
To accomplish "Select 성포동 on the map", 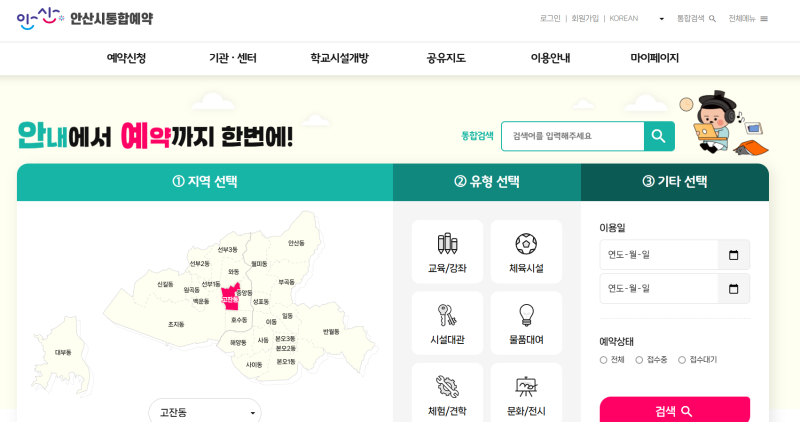I will 261,302.
